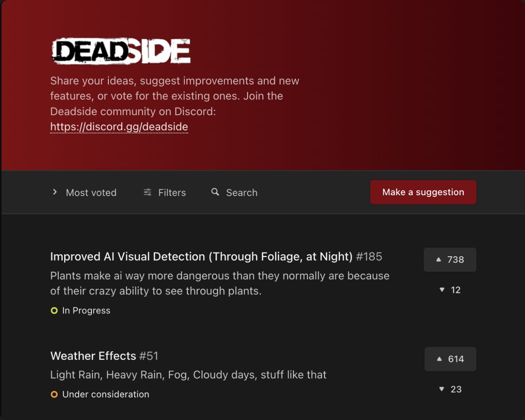The width and height of the screenshot is (525, 420).
Task: Click the Light Rain, Heavy Rain description
Action: click(188, 375)
